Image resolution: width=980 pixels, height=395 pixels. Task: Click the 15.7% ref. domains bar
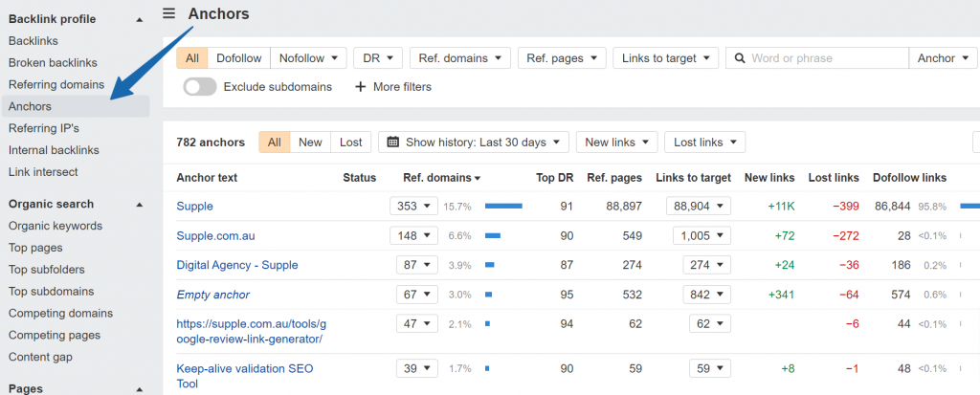[503, 207]
